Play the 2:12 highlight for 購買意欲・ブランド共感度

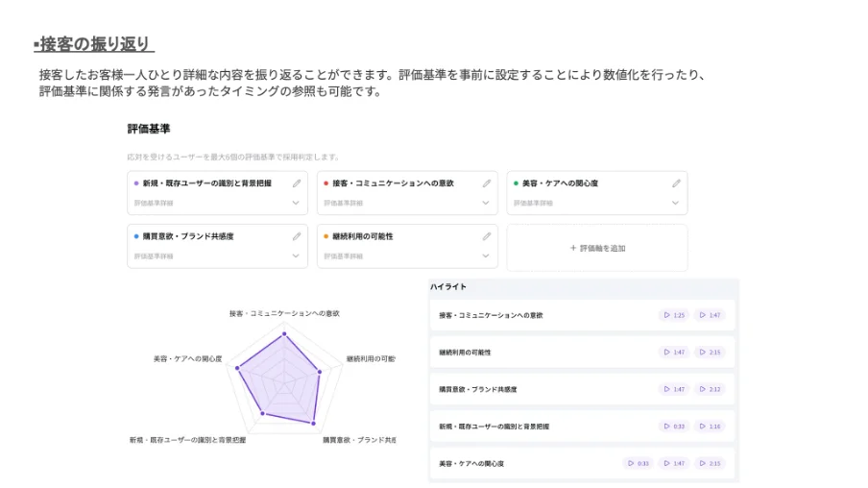710,389
